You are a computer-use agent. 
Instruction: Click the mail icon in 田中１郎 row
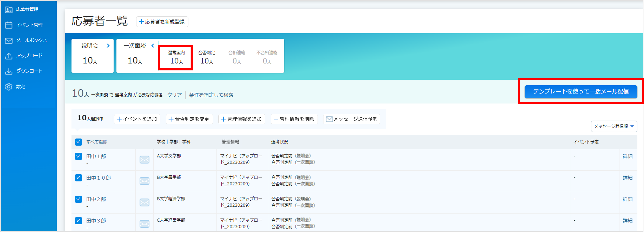click(x=145, y=160)
